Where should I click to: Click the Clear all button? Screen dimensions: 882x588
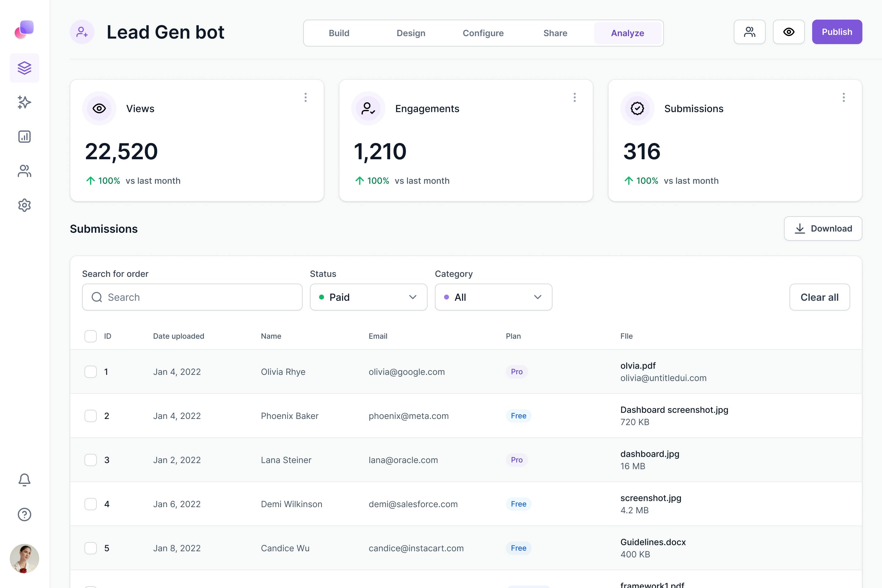(820, 297)
